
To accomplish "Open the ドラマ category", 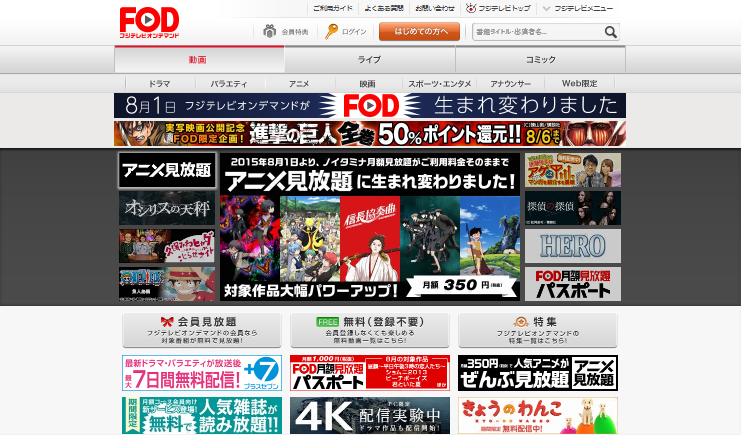I will pyautogui.click(x=160, y=84).
